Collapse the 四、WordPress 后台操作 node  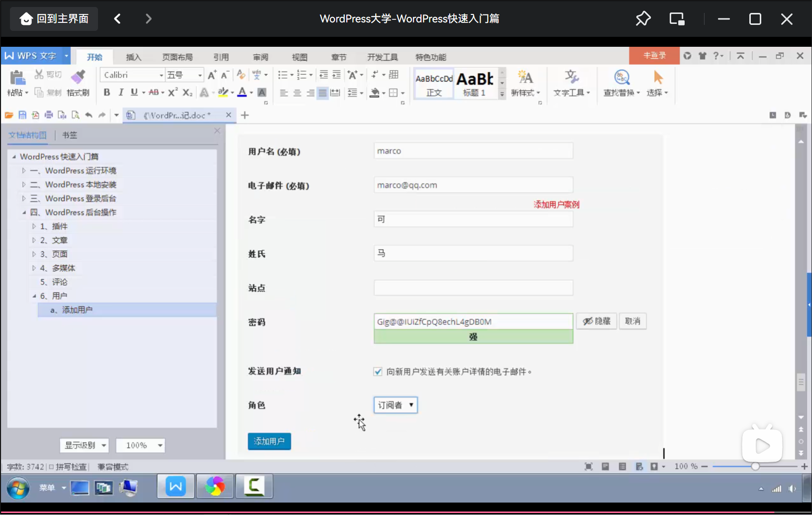tap(23, 212)
